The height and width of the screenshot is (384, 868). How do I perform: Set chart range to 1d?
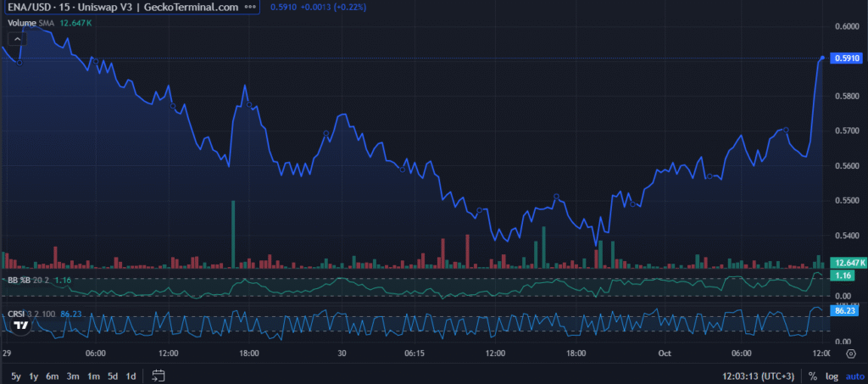click(x=131, y=376)
